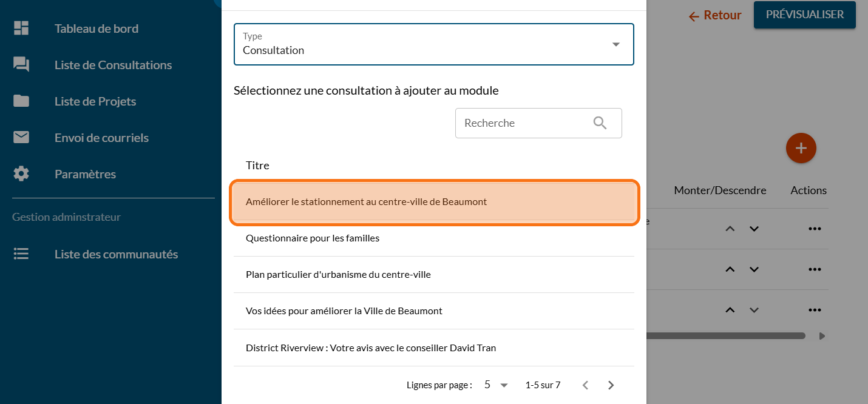868x404 pixels.
Task: Open the Type dropdown showing Consultation
Action: click(x=433, y=44)
